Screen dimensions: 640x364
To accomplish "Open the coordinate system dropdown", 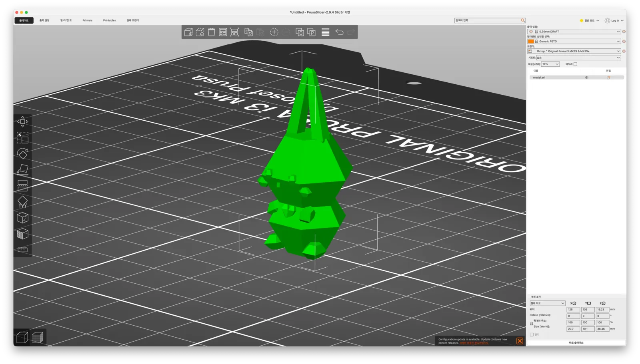I will pos(547,303).
